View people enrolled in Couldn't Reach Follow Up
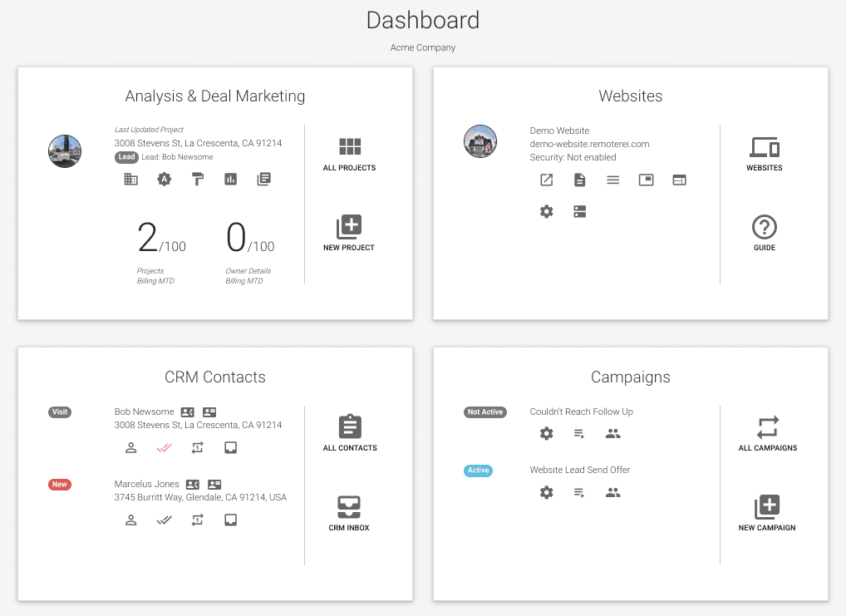This screenshot has height=616, width=846. point(613,433)
